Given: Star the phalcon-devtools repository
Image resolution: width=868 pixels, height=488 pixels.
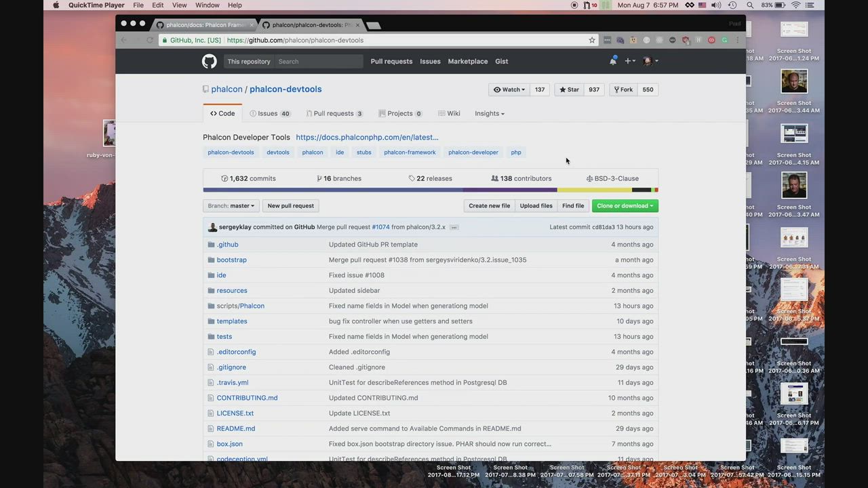Looking at the screenshot, I should point(570,89).
